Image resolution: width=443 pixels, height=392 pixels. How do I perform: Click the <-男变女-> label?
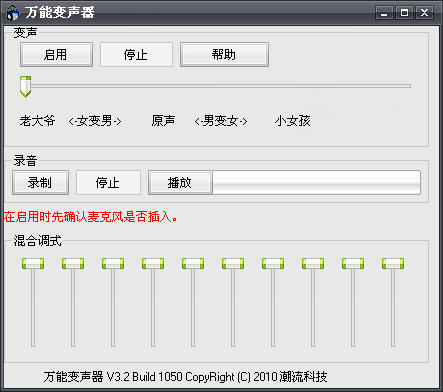click(221, 121)
